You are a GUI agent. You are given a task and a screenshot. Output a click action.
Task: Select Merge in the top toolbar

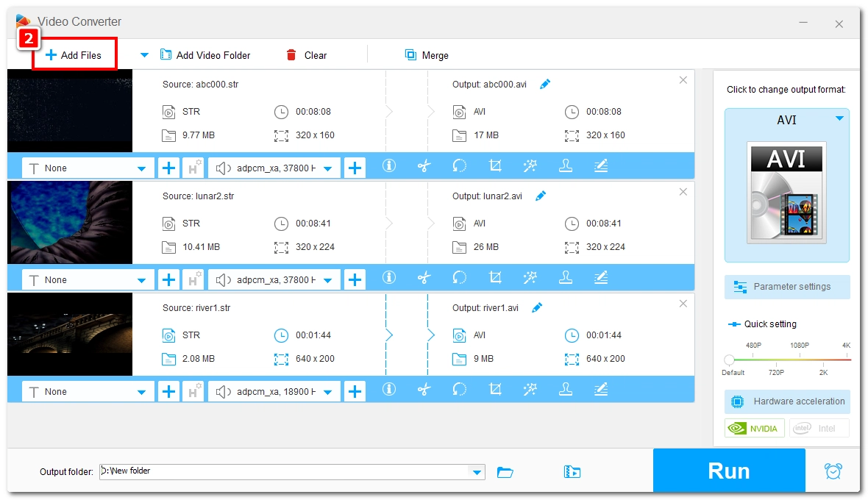427,55
